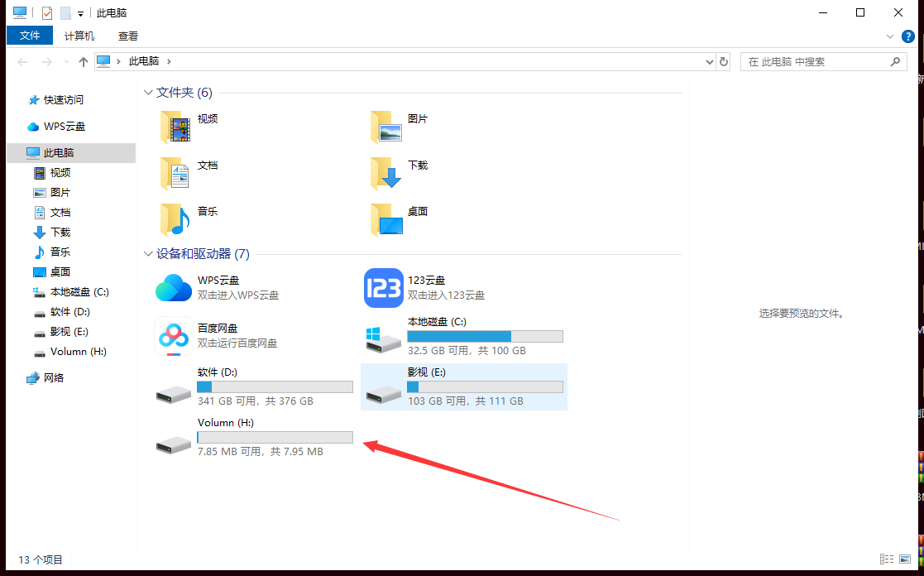Screen dimensions: 924x576
Task: Click the C: drive usage bar
Action: [485, 337]
